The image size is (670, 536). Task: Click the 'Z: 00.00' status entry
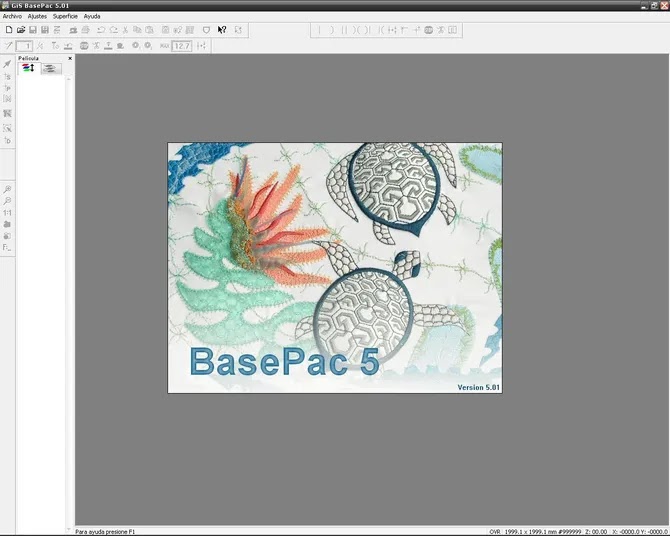coord(596,532)
